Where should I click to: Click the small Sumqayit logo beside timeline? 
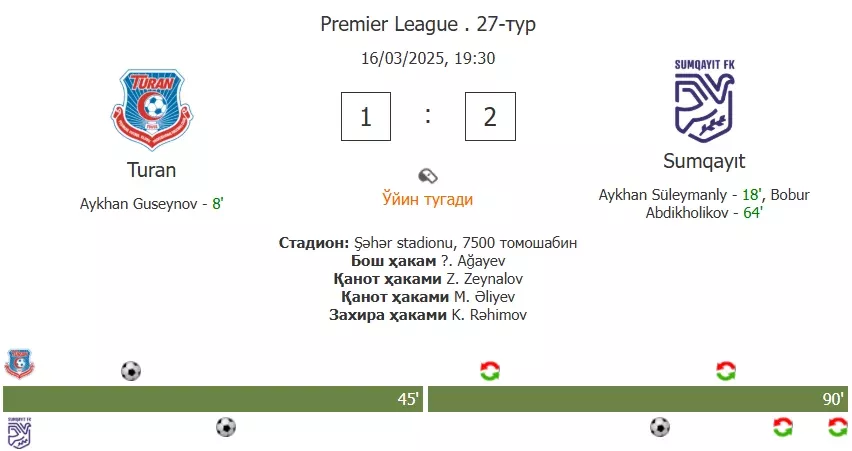19,433
